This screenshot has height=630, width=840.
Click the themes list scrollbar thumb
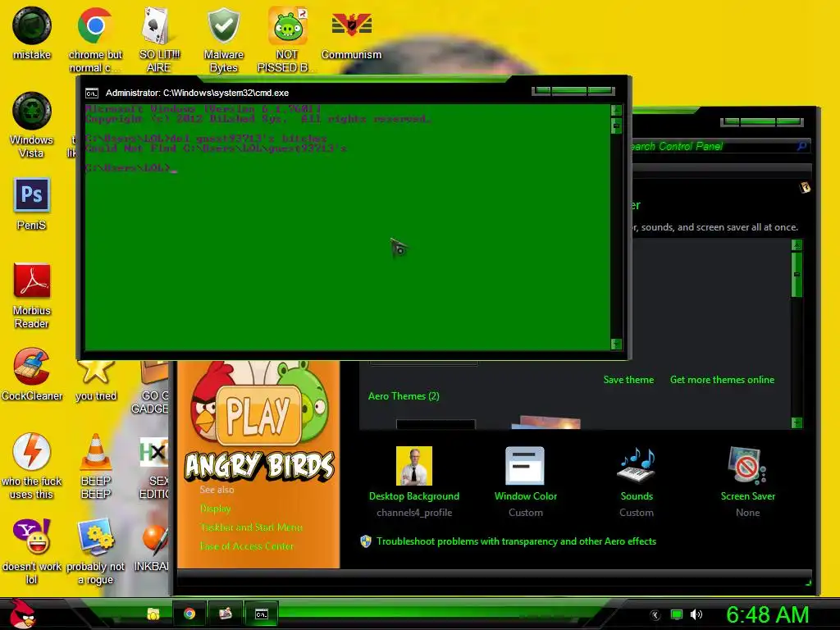coord(797,274)
